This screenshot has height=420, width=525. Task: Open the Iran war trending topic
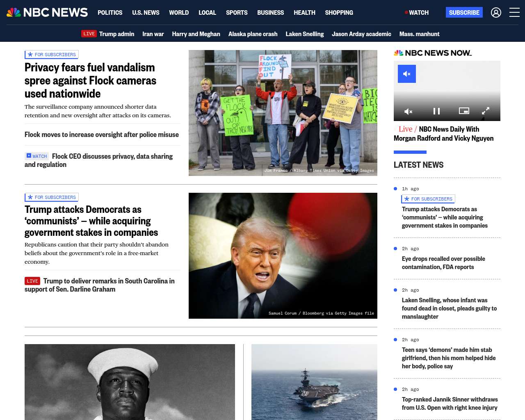coord(153,34)
